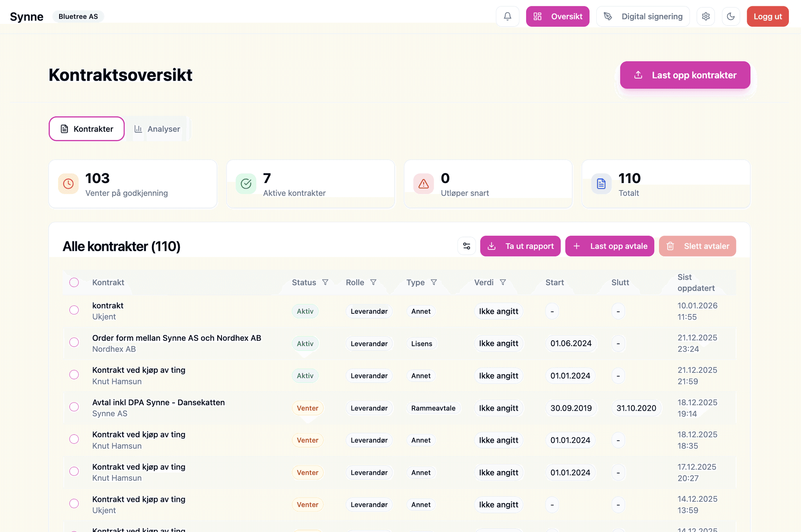Click the 'Last opp kontrakter' button
Viewport: 801px width, 532px height.
click(685, 75)
